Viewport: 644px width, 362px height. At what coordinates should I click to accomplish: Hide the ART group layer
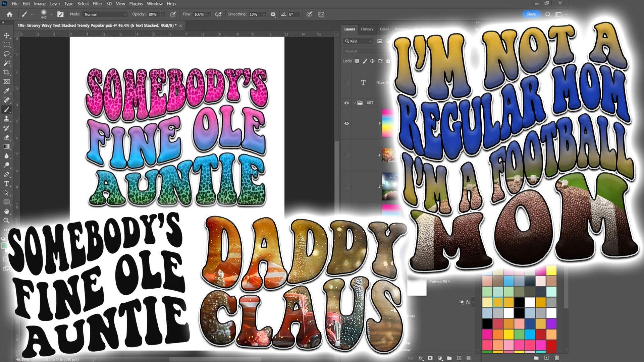click(x=347, y=103)
